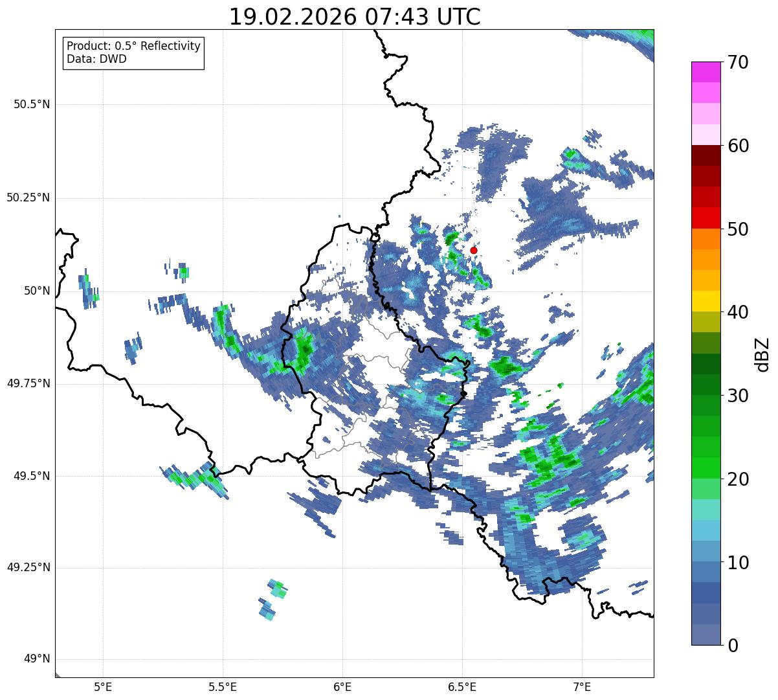Click the latitude label 49°N
Viewport: 778px width, 700px height.
36,659
